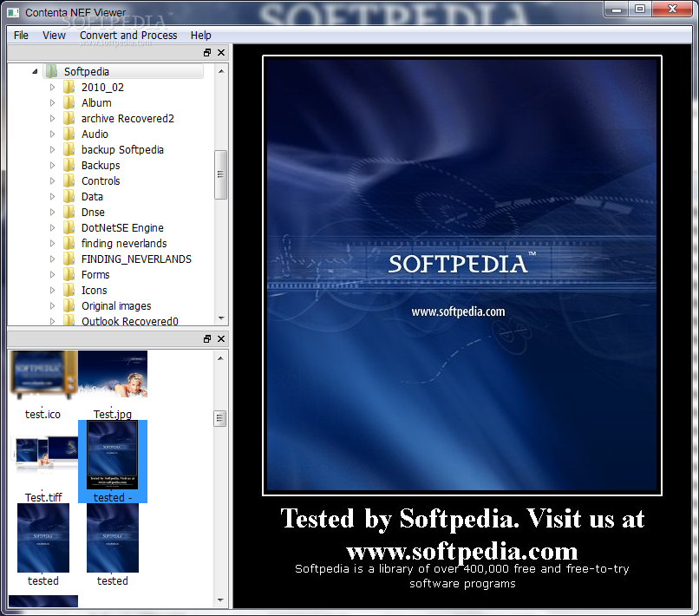
Task: Expand the archive Recovered2 folder
Action: pos(52,118)
